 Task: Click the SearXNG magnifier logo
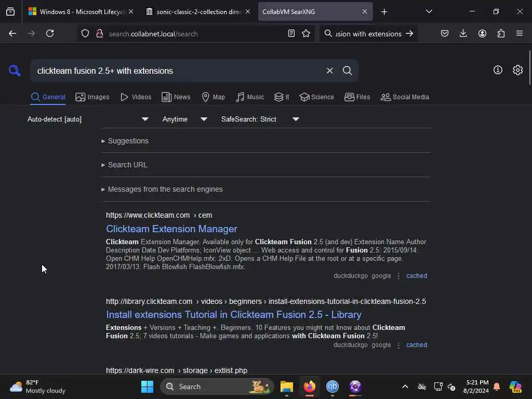click(x=15, y=71)
